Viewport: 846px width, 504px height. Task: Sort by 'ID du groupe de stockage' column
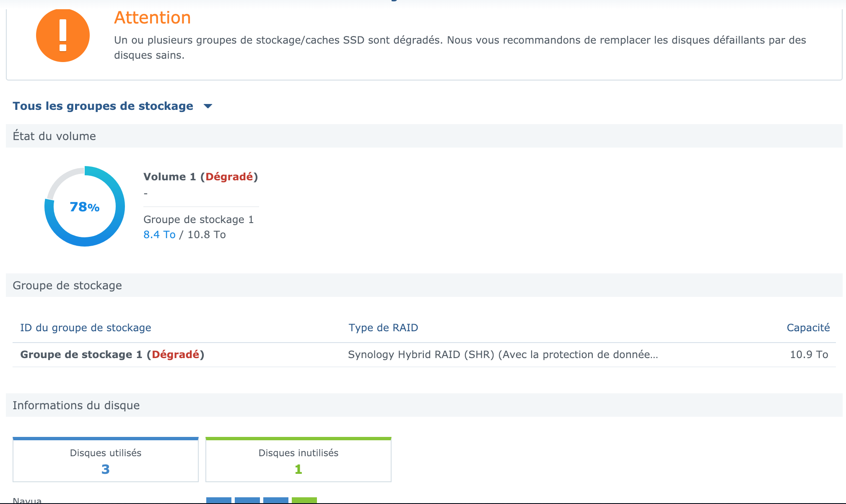point(86,327)
